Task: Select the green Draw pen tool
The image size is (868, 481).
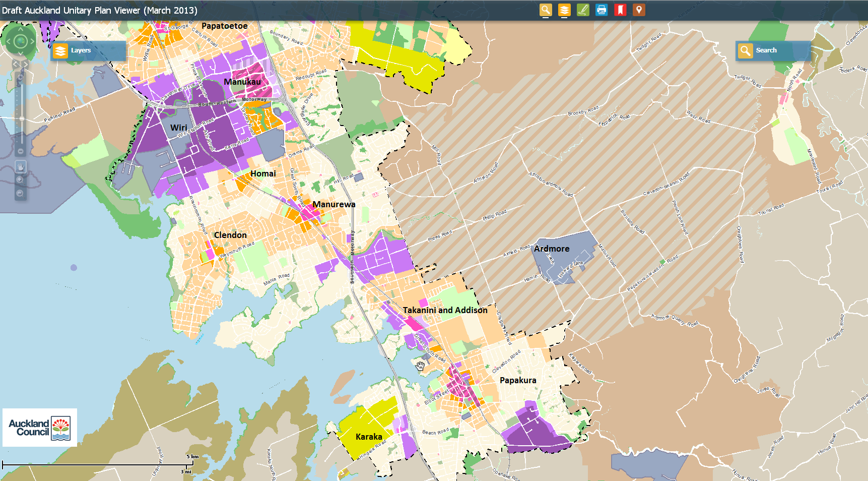Action: 583,10
